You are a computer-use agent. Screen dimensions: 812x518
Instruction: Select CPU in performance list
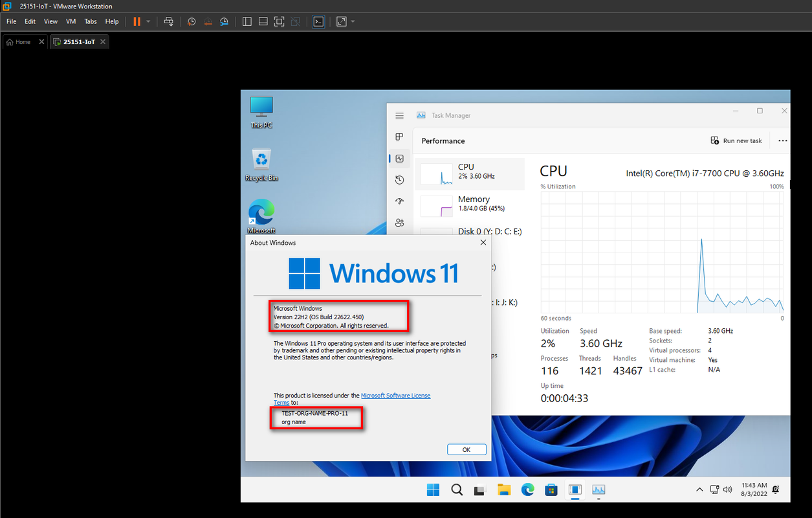(x=470, y=174)
